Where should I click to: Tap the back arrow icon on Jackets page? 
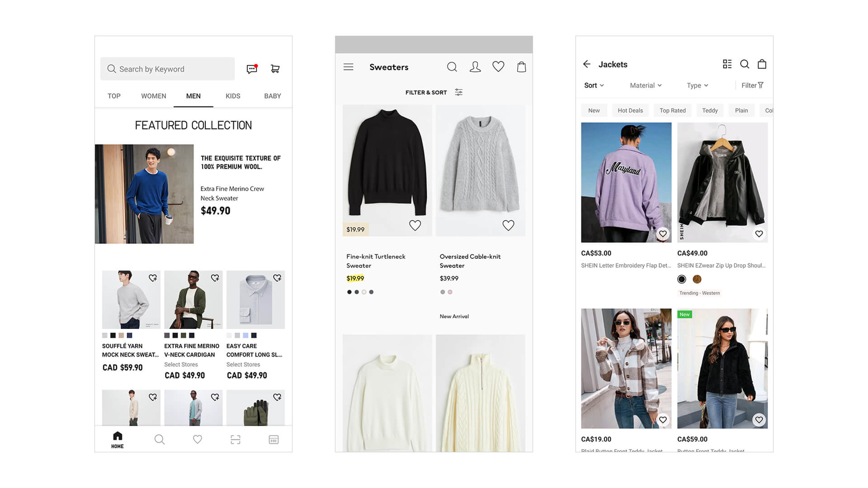[x=587, y=64]
